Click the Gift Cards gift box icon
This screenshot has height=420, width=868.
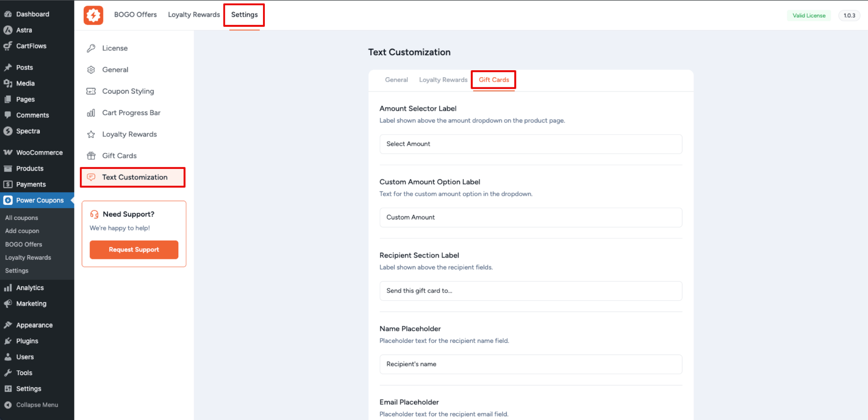click(91, 156)
